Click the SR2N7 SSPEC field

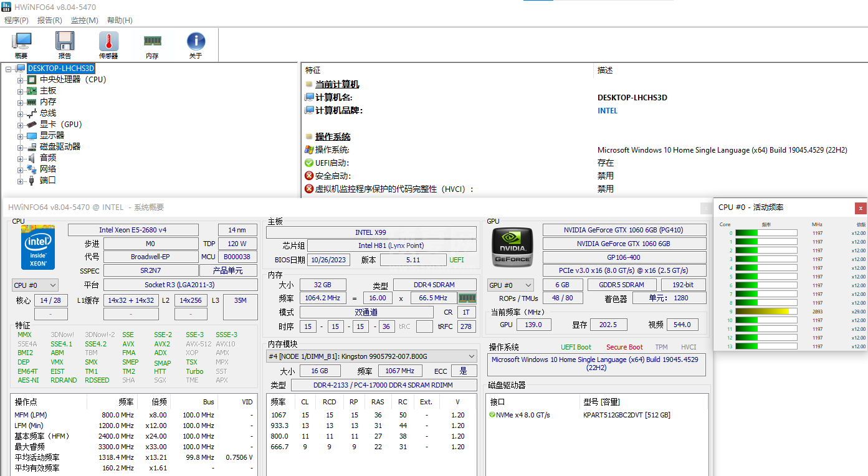150,270
